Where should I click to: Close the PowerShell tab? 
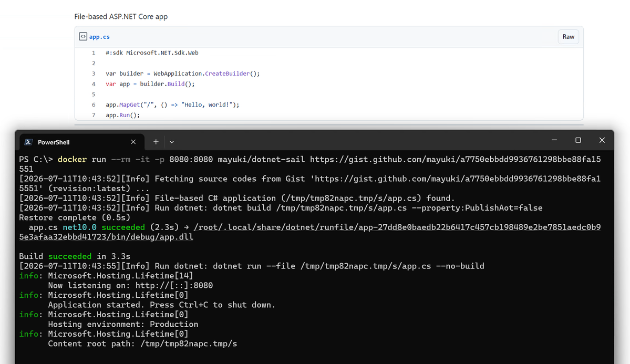[133, 142]
